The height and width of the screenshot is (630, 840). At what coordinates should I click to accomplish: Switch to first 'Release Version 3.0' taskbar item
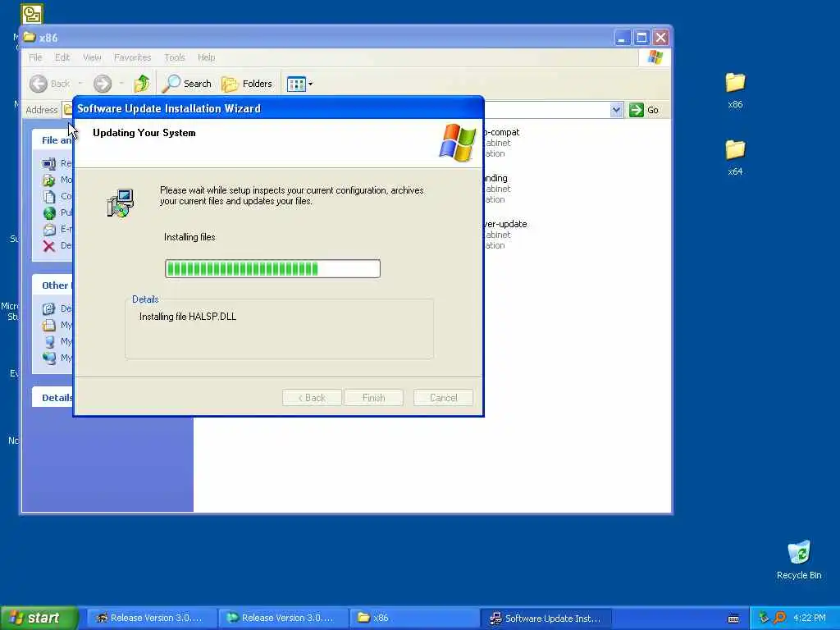[151, 618]
